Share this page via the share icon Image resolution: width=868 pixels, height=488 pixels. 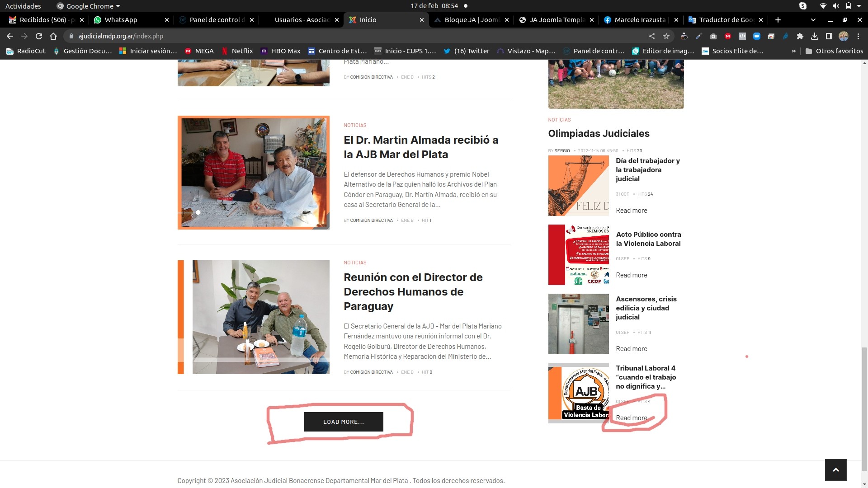651,36
